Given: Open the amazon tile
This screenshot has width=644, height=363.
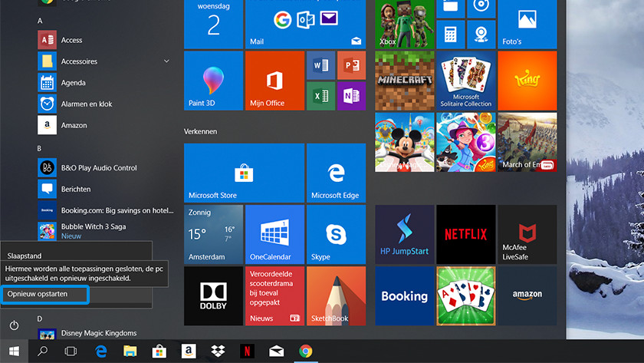Looking at the screenshot, I should point(527,296).
